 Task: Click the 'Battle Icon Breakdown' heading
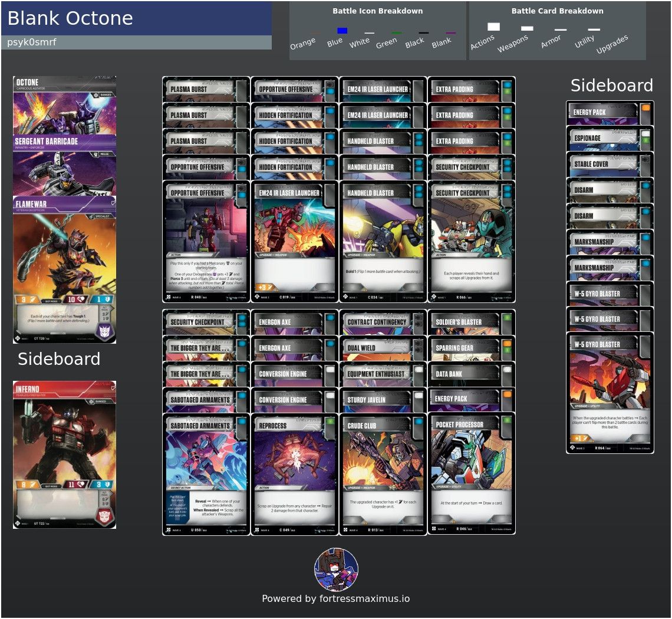(x=378, y=11)
